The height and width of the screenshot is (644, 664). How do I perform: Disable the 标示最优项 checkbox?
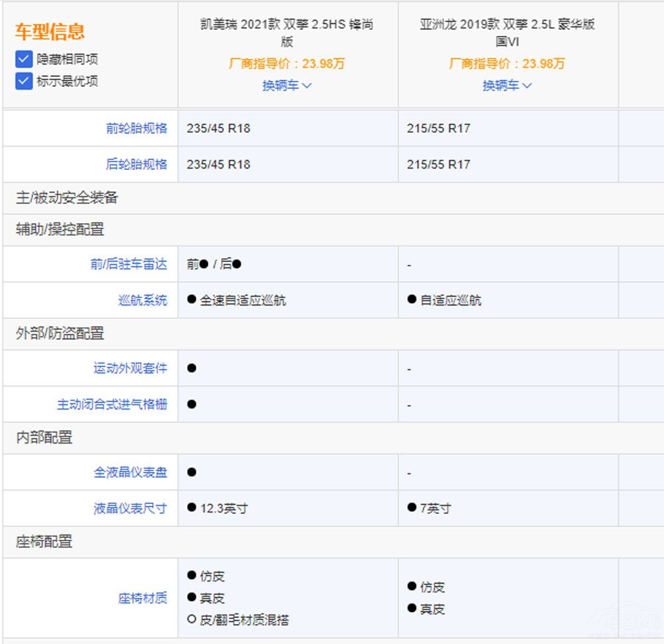pos(23,81)
